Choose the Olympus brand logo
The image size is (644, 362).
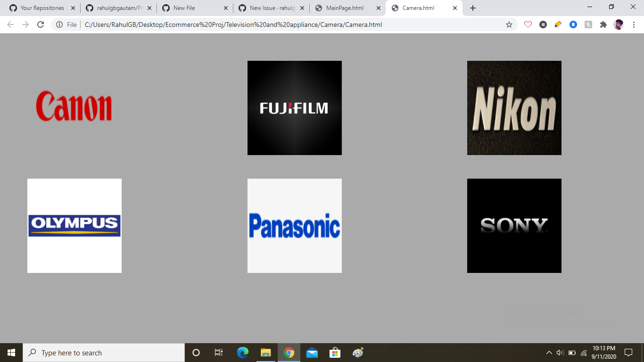coord(74,226)
